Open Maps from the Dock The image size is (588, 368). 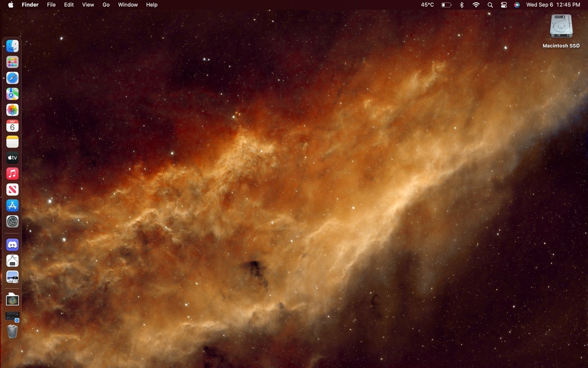[12, 94]
